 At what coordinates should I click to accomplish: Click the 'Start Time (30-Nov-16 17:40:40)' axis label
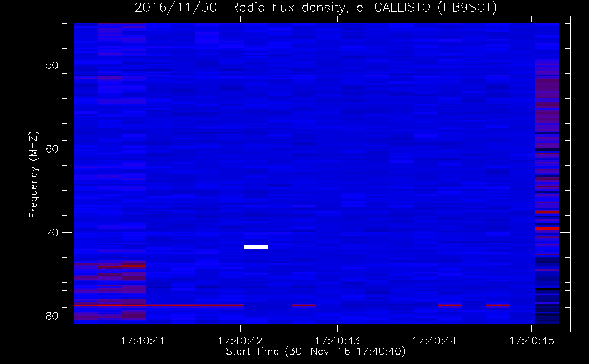316,352
